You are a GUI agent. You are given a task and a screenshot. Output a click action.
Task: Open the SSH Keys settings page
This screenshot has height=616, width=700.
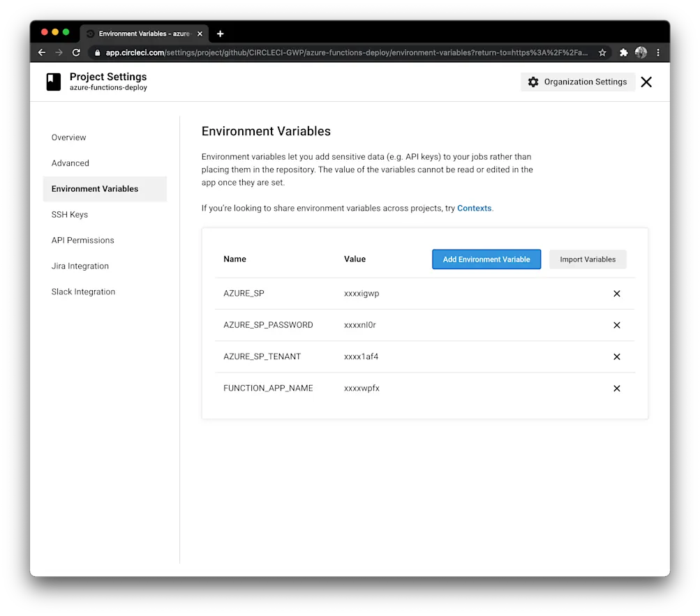(70, 214)
